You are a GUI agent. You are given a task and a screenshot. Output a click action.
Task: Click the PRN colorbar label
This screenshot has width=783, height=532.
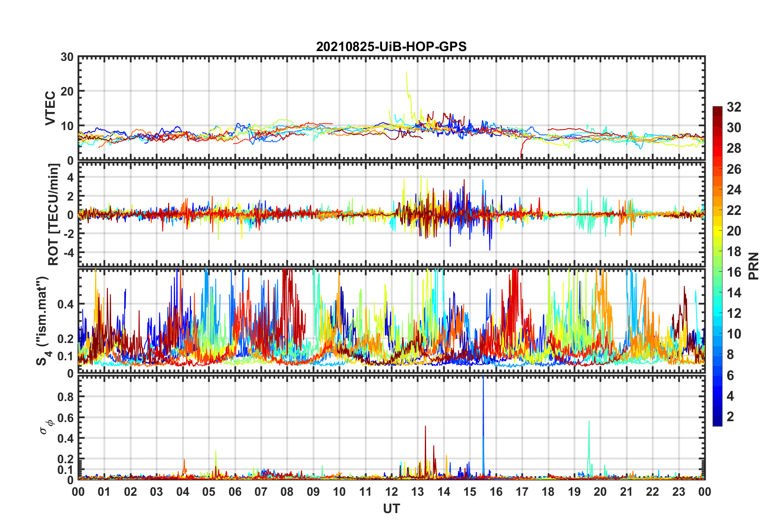click(x=753, y=266)
